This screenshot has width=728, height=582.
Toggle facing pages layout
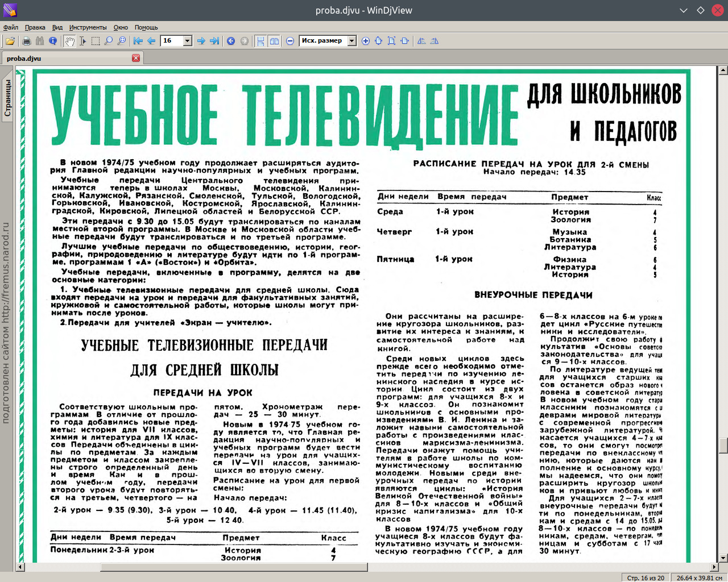[x=274, y=41]
